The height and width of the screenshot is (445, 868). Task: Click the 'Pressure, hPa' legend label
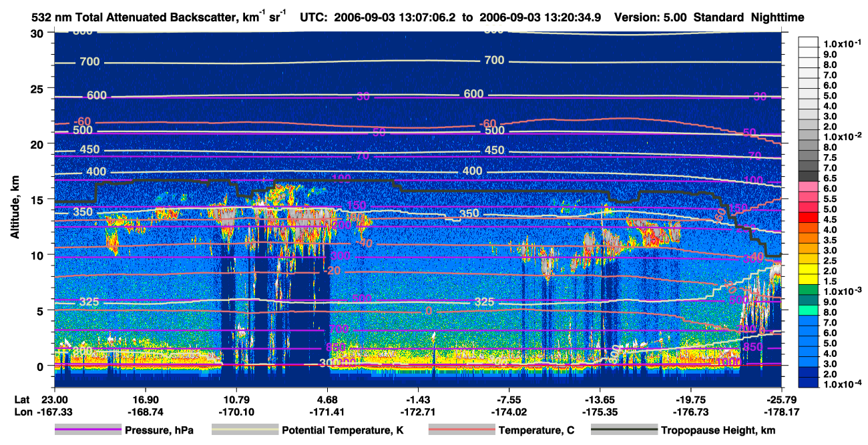(160, 430)
